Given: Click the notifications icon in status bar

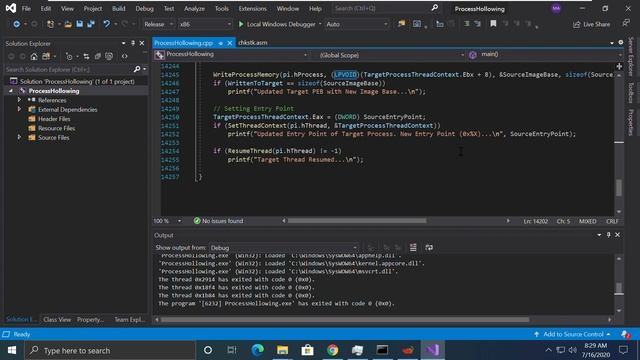Looking at the screenshot, I should pyautogui.click(x=625, y=334).
